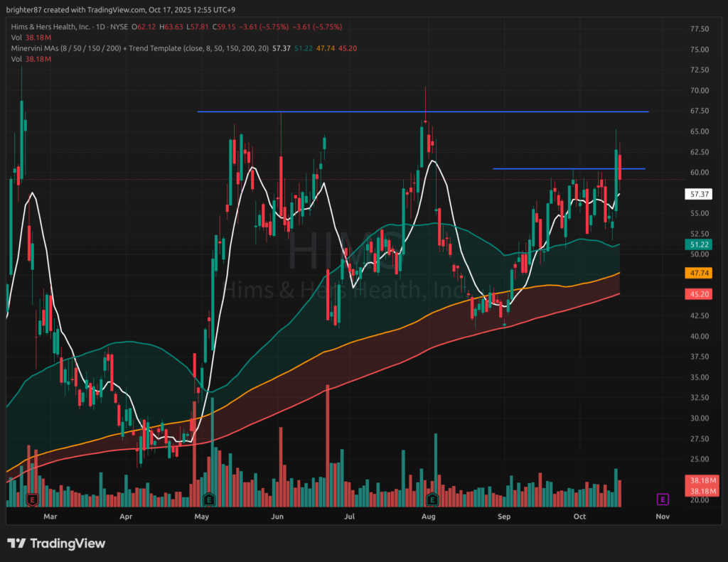Click the red earnings marker before March
Screen dimensions: 728x562
(31, 499)
